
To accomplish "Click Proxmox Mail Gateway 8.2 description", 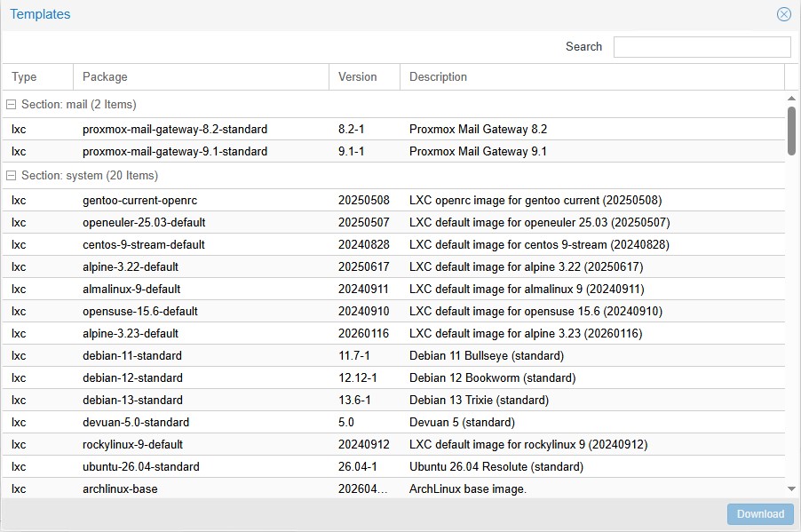I will 478,130.
